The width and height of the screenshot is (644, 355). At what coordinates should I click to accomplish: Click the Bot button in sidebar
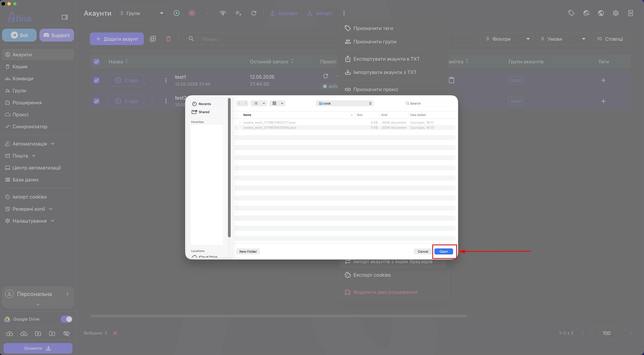(x=19, y=35)
